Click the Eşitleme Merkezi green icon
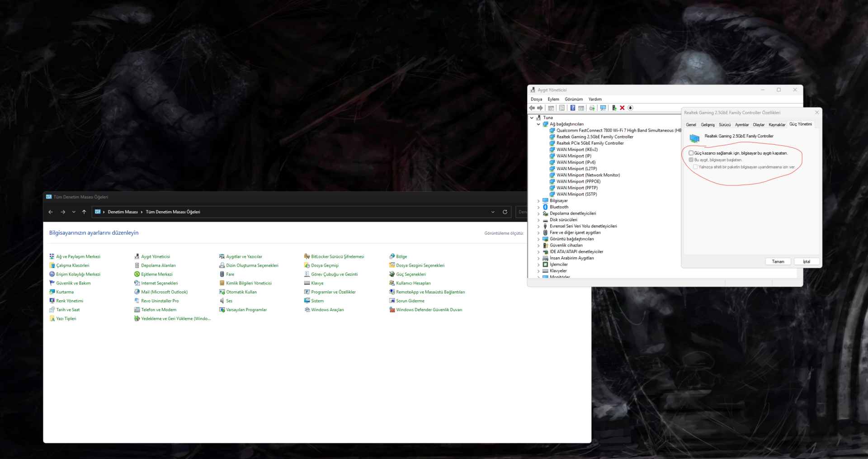The height and width of the screenshot is (459, 868). pyautogui.click(x=137, y=274)
